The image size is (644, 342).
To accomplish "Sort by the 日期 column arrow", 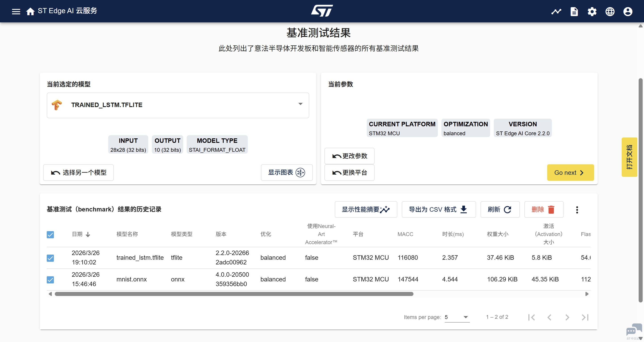I will click(x=88, y=234).
